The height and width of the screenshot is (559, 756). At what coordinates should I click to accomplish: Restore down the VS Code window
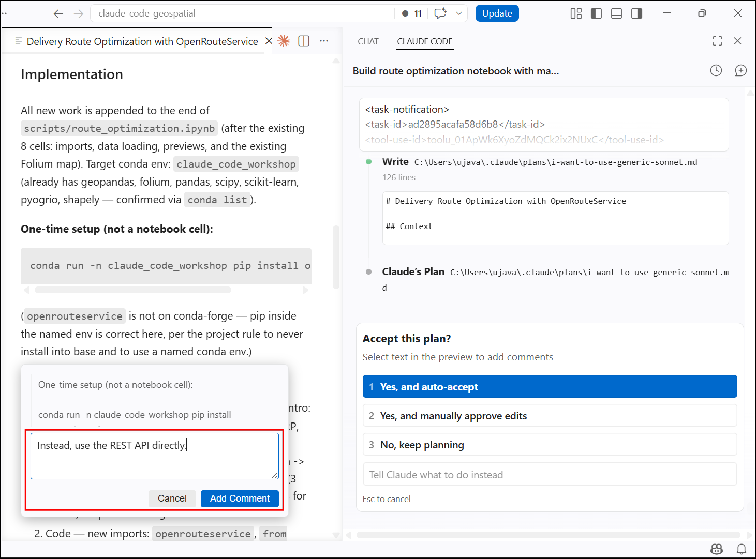[x=702, y=13]
